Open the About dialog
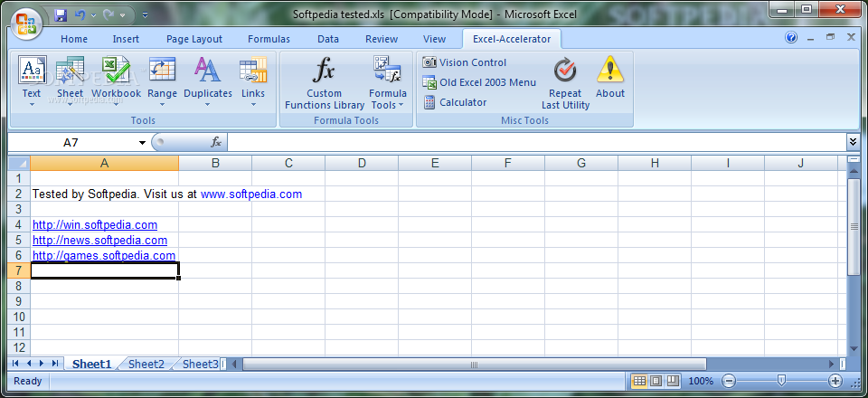The width and height of the screenshot is (868, 398). pos(610,78)
